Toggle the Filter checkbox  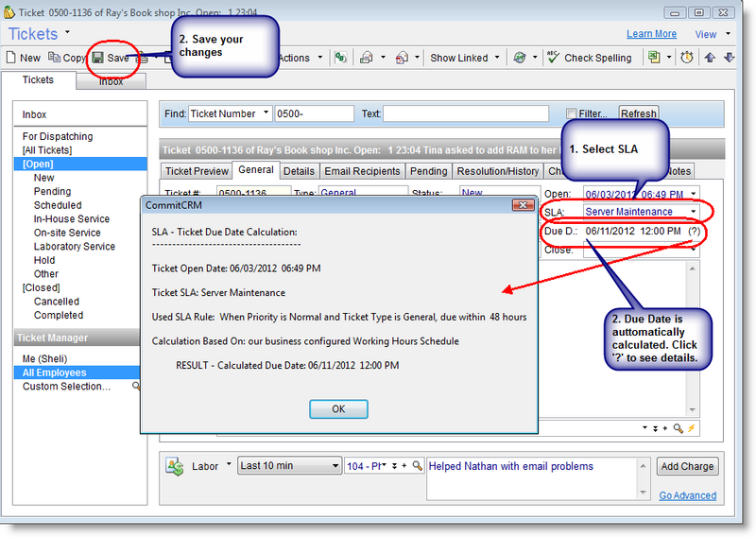click(x=571, y=113)
